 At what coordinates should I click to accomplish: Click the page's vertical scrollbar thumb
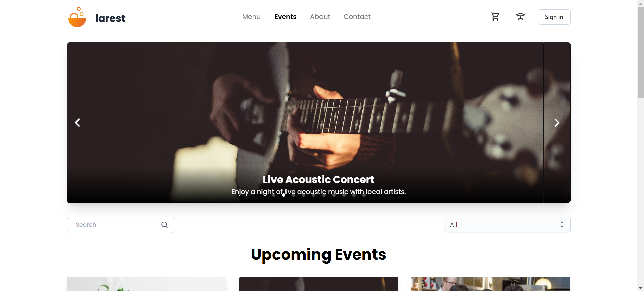point(640,54)
